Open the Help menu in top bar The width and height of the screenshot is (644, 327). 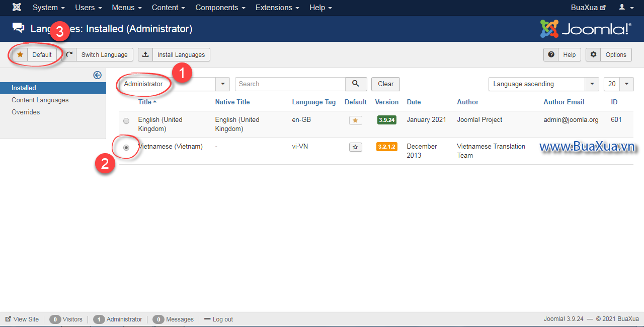pos(320,8)
